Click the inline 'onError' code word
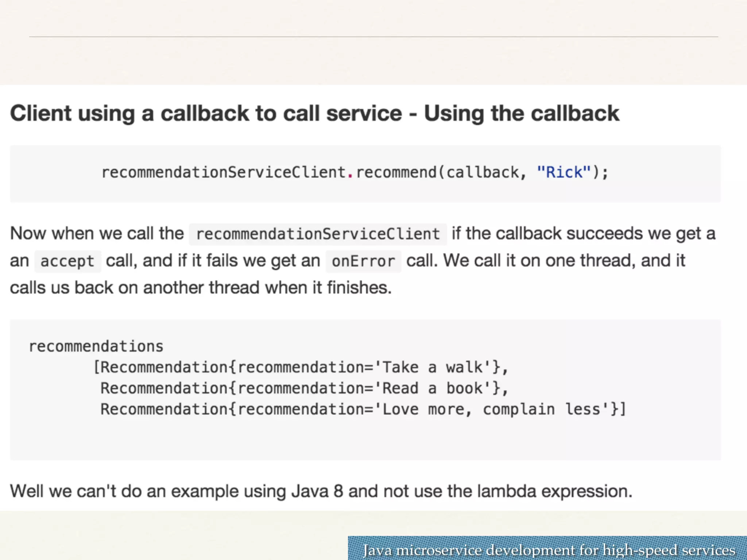747x560 pixels. click(363, 261)
